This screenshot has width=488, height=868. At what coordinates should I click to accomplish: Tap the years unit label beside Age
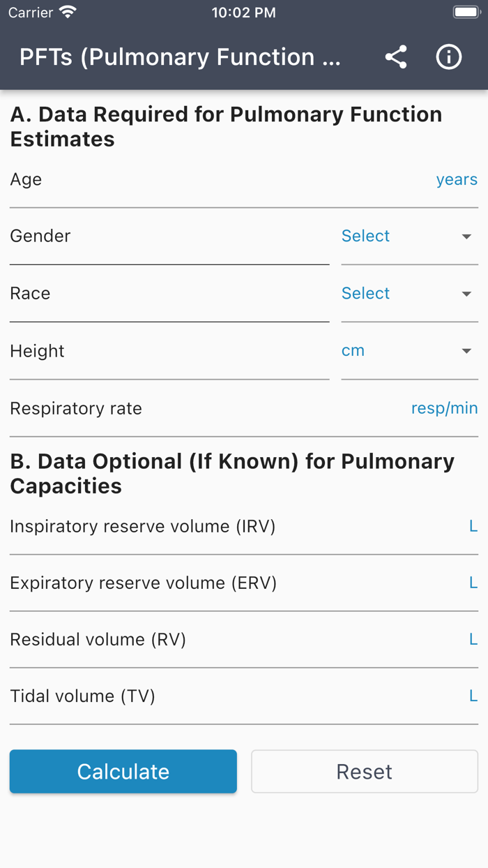coord(457,179)
